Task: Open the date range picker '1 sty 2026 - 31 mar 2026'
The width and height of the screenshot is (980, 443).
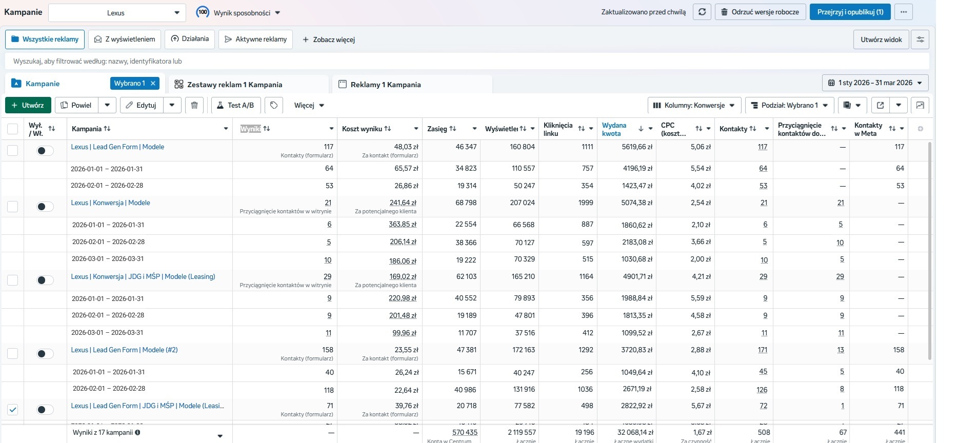Action: pyautogui.click(x=875, y=83)
